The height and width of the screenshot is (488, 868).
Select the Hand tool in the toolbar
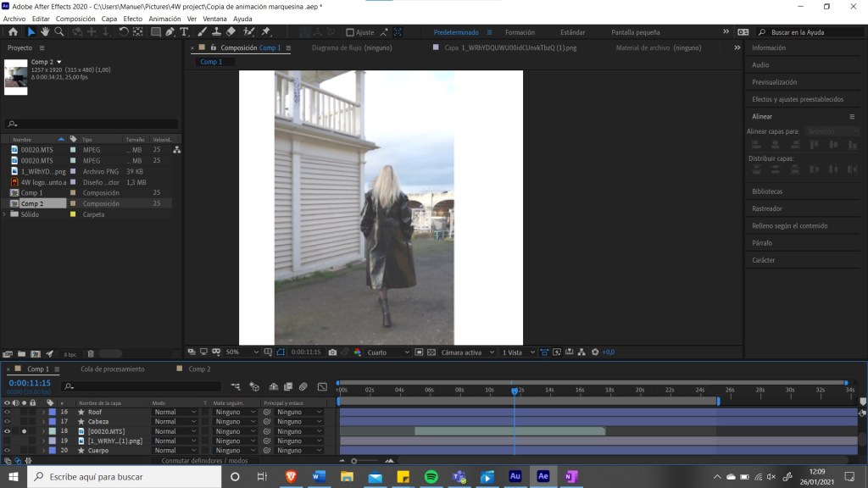(x=45, y=32)
